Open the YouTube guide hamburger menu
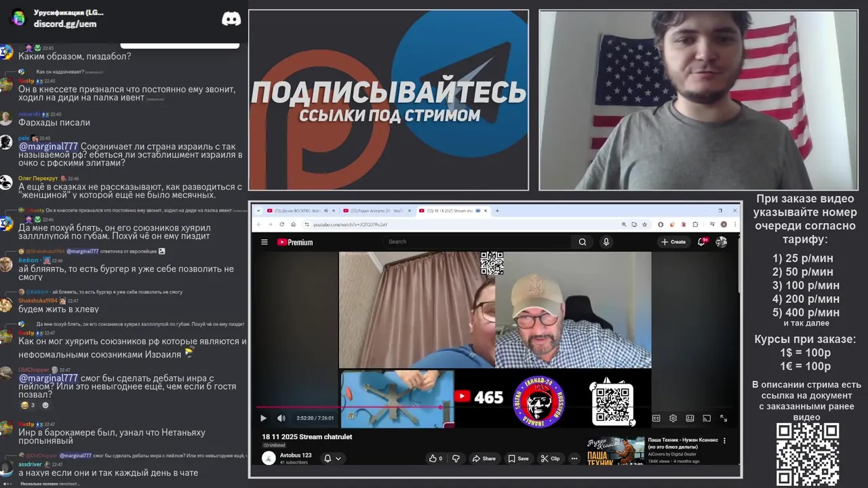Image resolution: width=868 pixels, height=488 pixels. (264, 242)
